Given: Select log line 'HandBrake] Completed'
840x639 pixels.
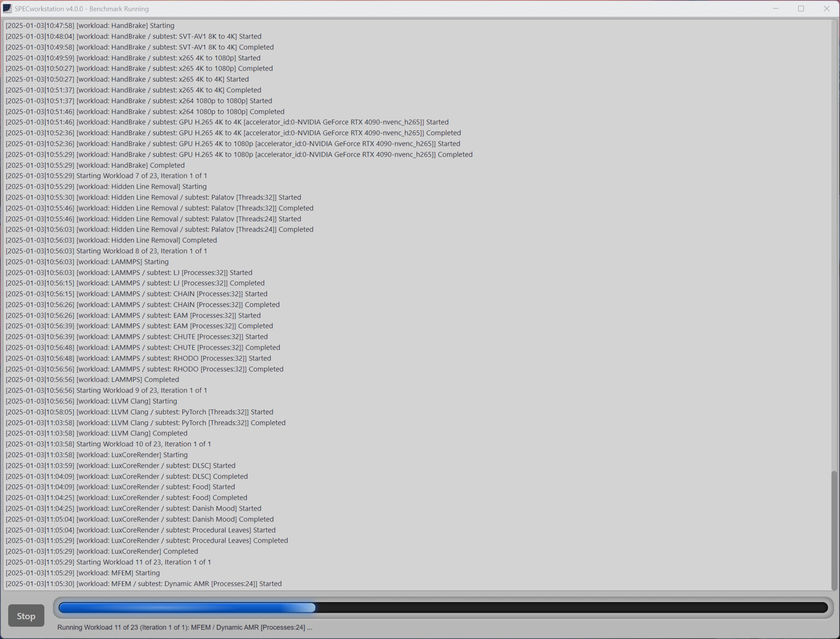Looking at the screenshot, I should click(95, 165).
